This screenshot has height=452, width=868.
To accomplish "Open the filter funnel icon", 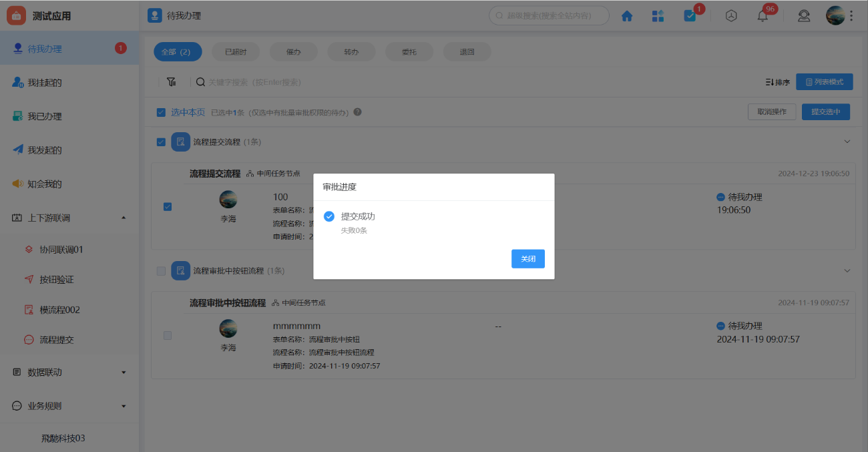I will (x=172, y=81).
